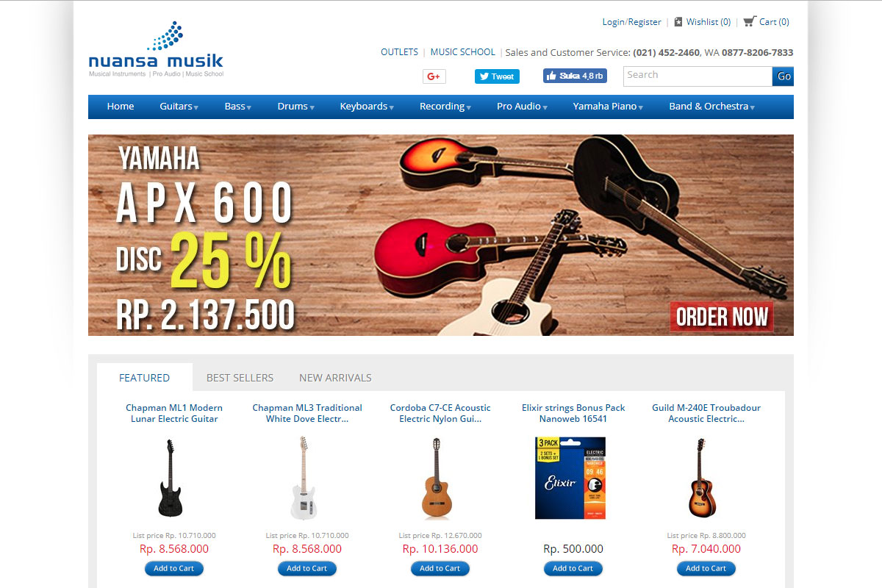Add Cordoba C7-CE guitar to cart
882x588 pixels.
coord(440,568)
